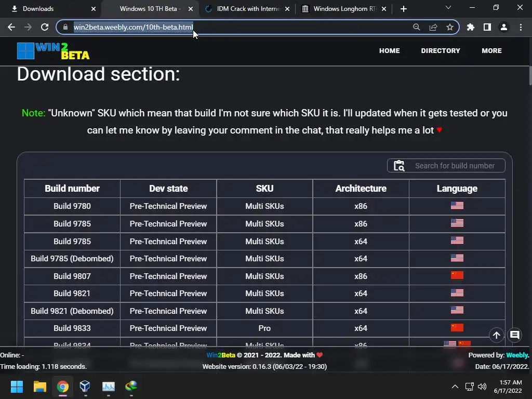Select the Windows 10 TH Beta tab
Screen dimensions: 532x399
click(150, 9)
